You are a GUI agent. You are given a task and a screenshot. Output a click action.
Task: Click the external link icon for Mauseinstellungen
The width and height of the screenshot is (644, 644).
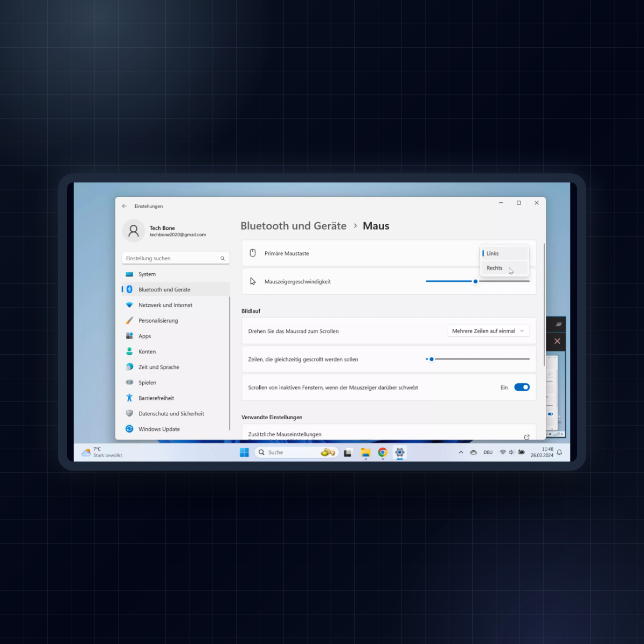pos(526,437)
